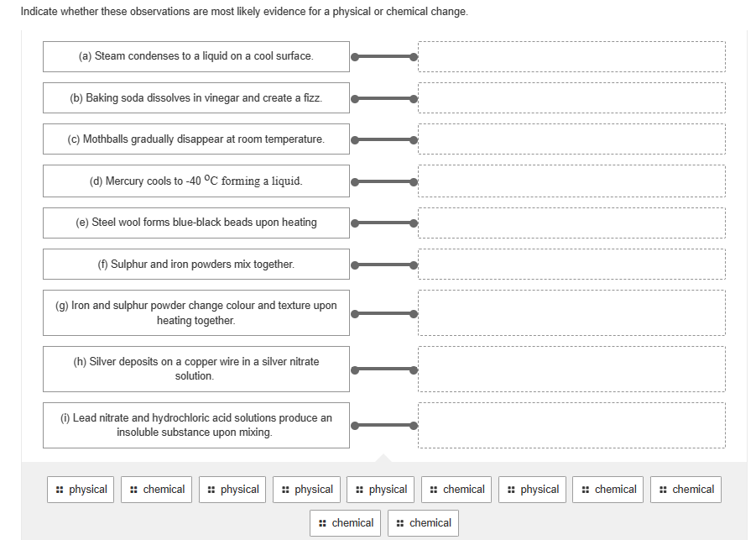Click the grip icon on the first physical chip

(x=58, y=490)
